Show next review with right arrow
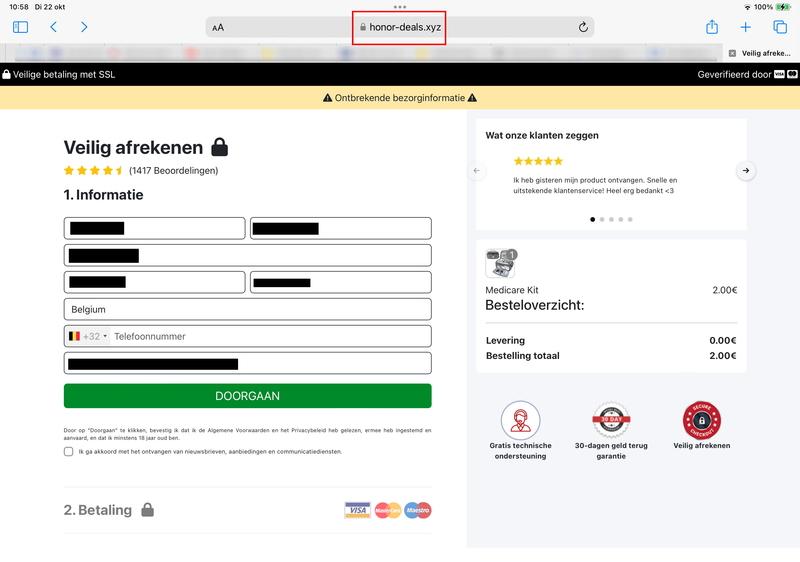Screen dimensions: 800x562 [746, 170]
